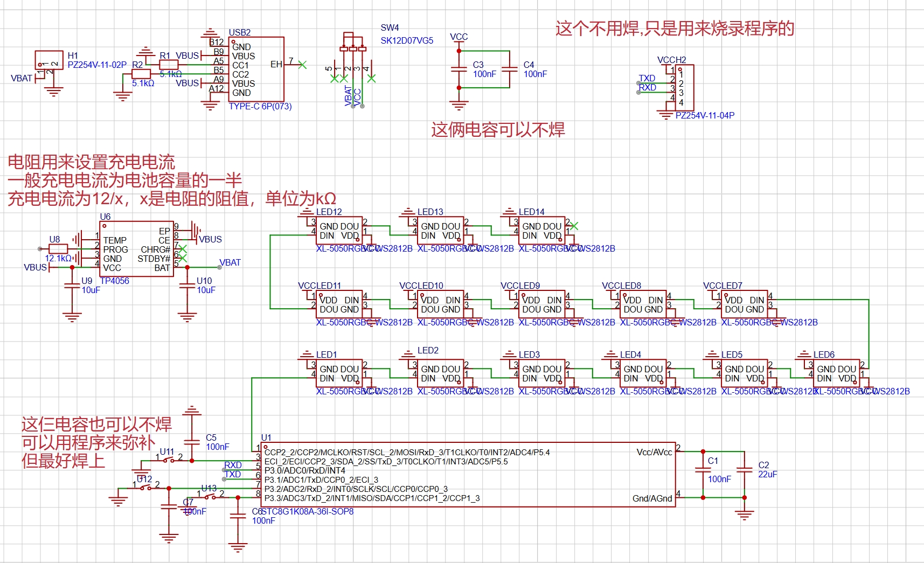Image resolution: width=924 pixels, height=563 pixels.
Task: Click the VCC net label above C3
Action: (x=459, y=37)
